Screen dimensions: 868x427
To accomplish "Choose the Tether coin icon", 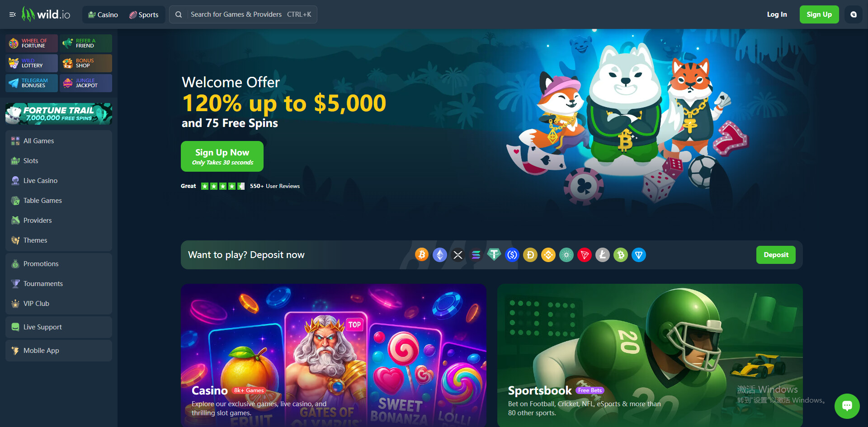I will 494,255.
